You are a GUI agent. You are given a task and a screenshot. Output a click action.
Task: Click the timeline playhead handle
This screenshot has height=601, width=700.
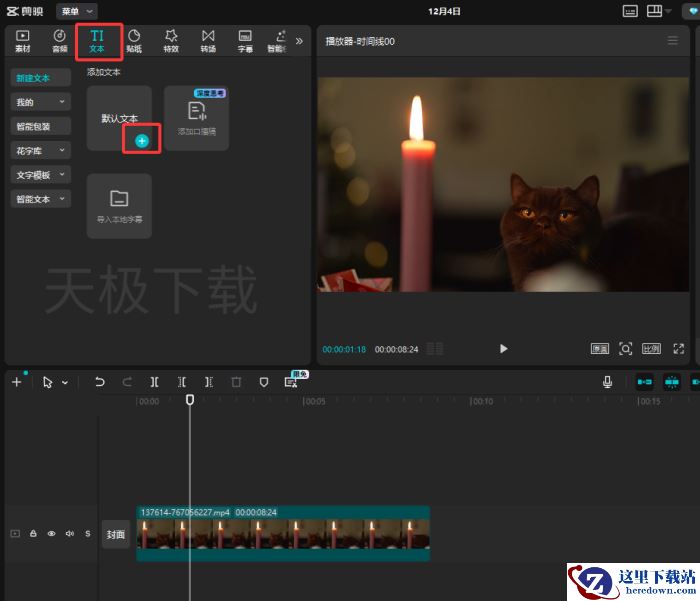[x=190, y=400]
